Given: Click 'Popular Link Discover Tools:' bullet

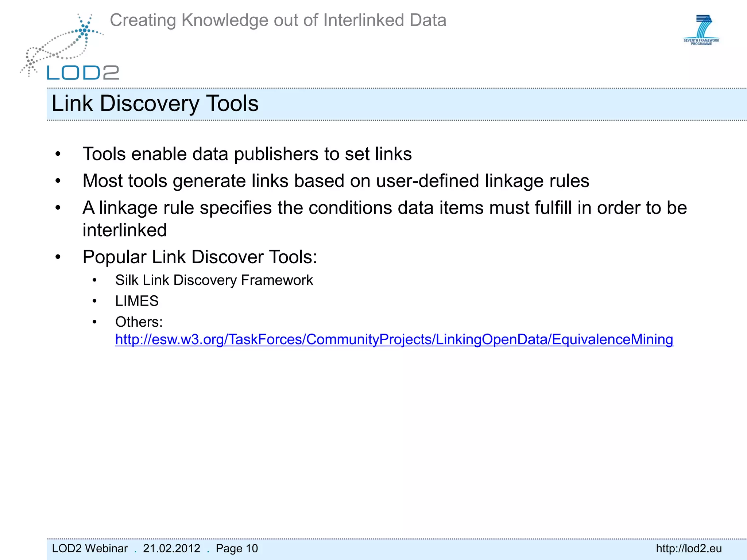Looking at the screenshot, I should [200, 257].
